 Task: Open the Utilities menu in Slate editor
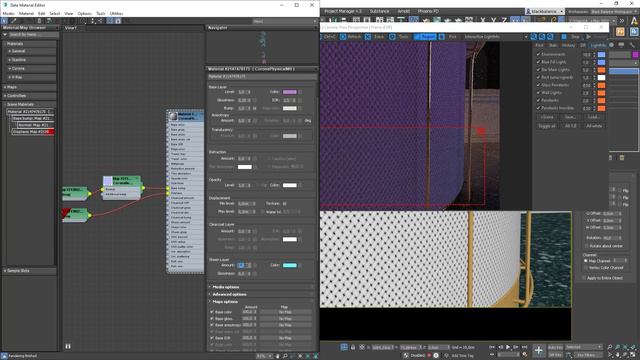(x=116, y=13)
